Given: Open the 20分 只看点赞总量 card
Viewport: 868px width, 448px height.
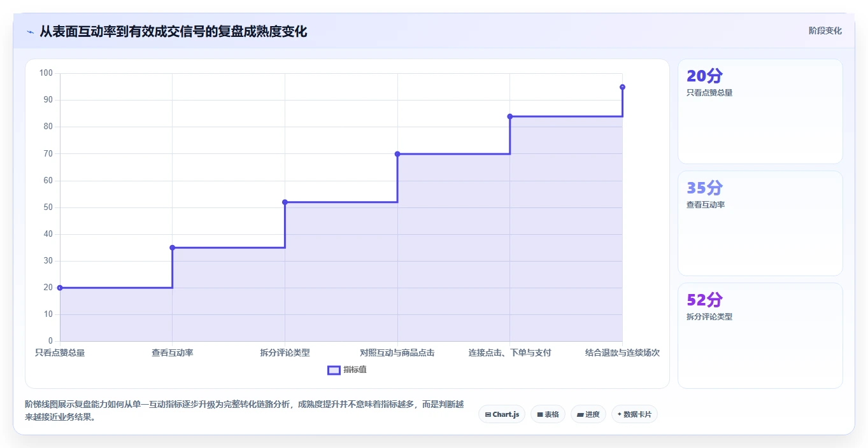Looking at the screenshot, I should (x=760, y=111).
